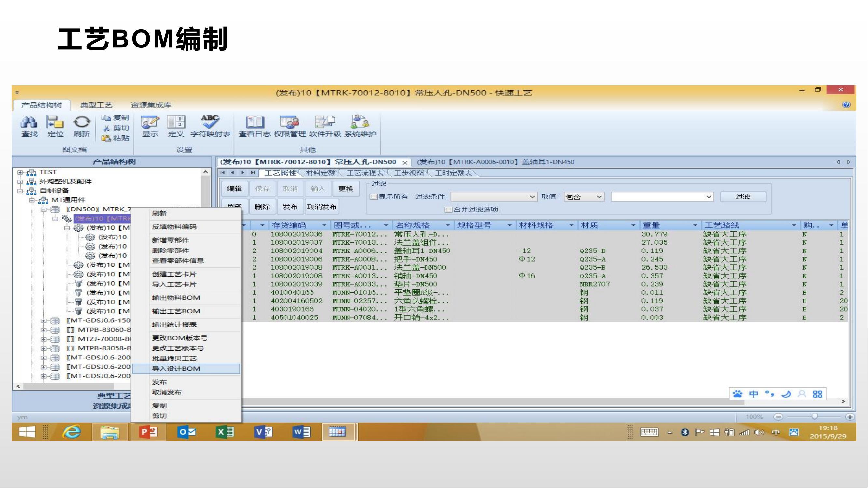Click the zoom slider handle in status bar
The image size is (868, 488).
pyautogui.click(x=814, y=417)
